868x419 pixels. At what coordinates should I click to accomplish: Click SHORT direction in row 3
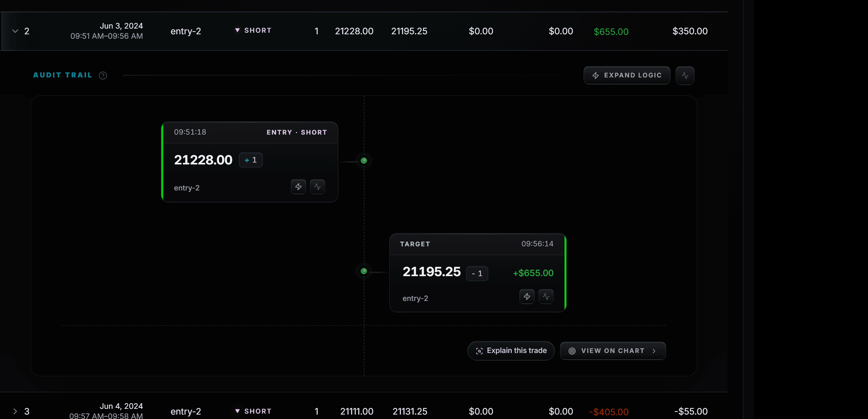point(253,411)
